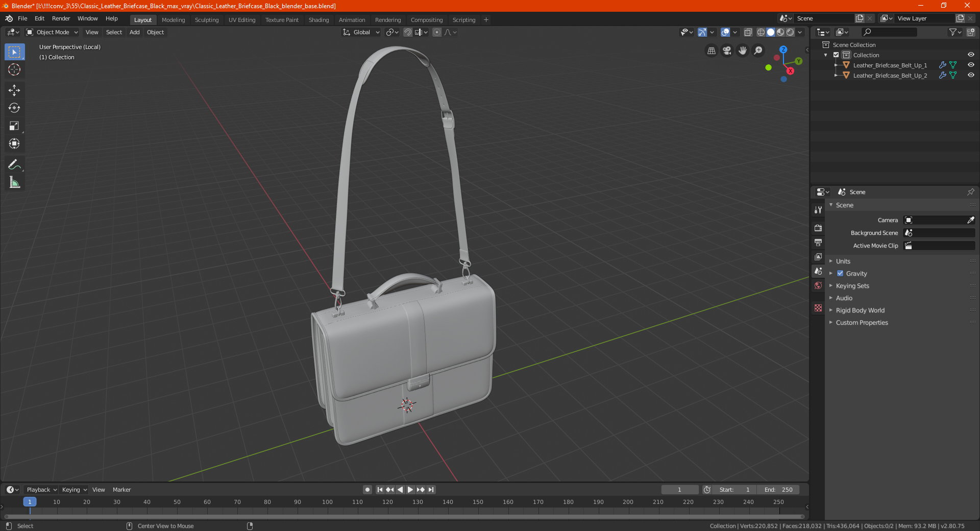Click the End frame 250 field
Image resolution: width=980 pixels, height=531 pixels.
778,490
